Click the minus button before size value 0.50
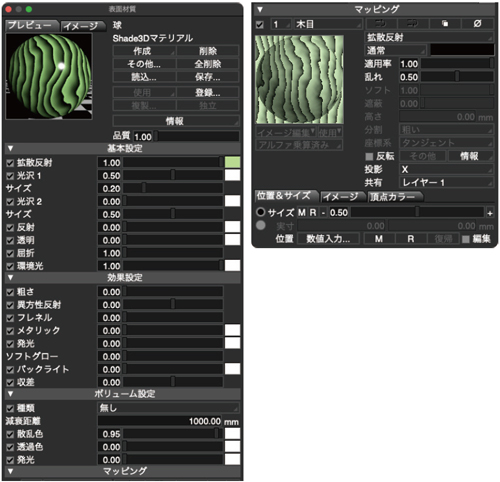The height and width of the screenshot is (482, 500). 323,213
